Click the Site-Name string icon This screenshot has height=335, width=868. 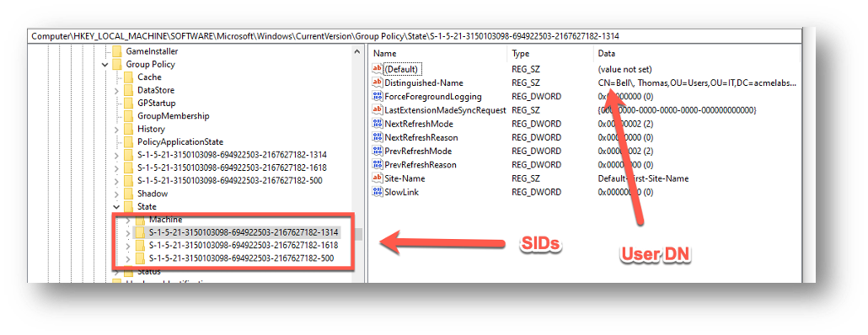[378, 178]
